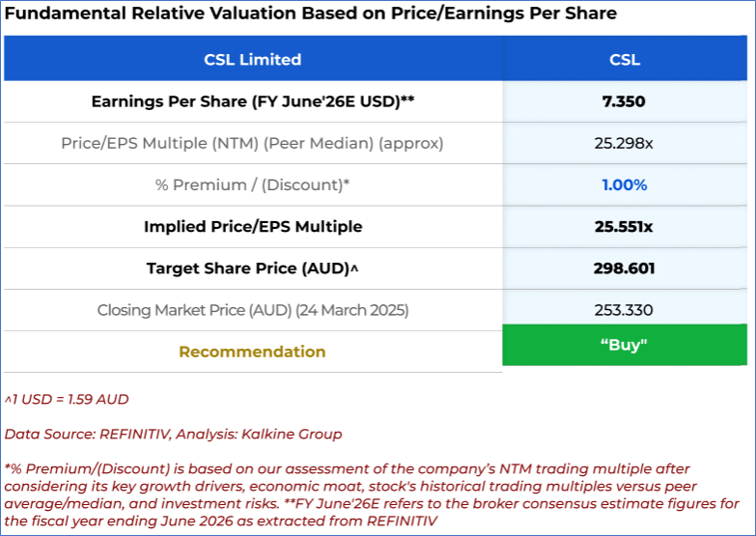Click the 25.551x implied multiple value

624,227
